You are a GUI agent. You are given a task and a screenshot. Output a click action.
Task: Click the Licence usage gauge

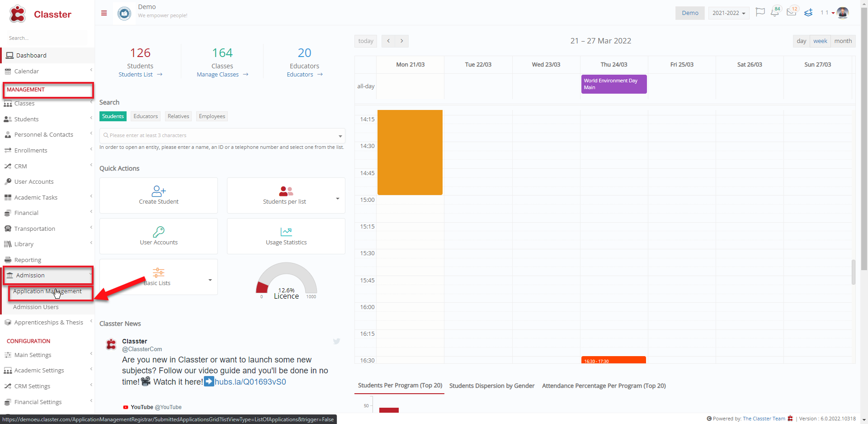tap(286, 280)
